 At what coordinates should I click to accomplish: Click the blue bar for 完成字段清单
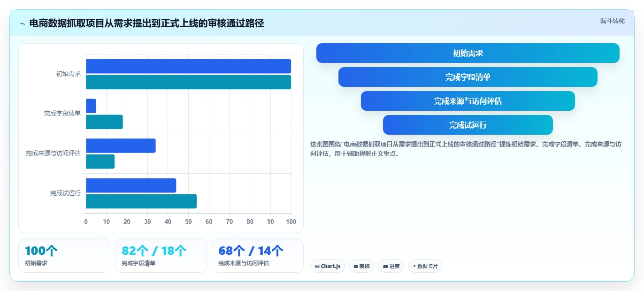tap(91, 106)
